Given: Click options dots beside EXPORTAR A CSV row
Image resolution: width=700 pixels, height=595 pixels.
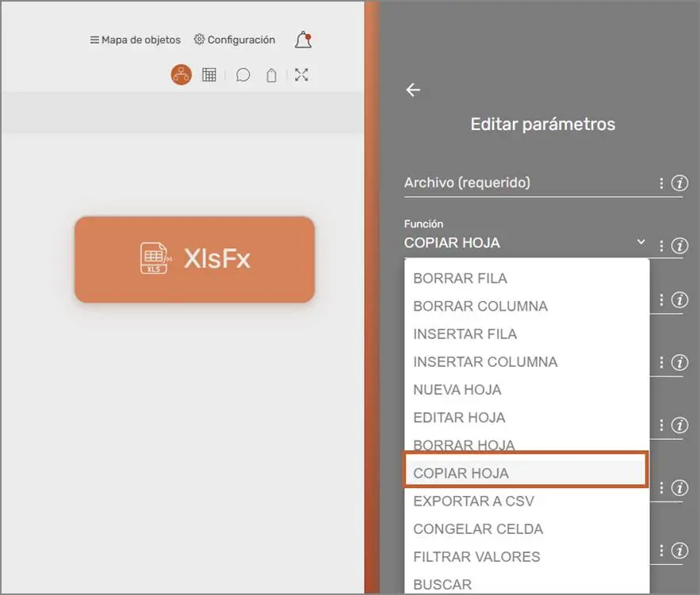Looking at the screenshot, I should pyautogui.click(x=661, y=488).
